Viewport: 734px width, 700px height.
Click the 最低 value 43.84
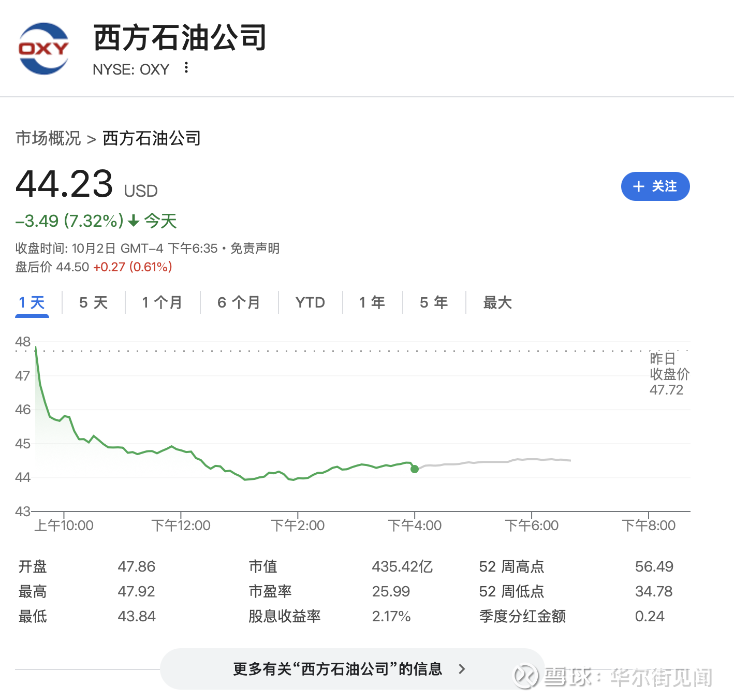point(137,616)
